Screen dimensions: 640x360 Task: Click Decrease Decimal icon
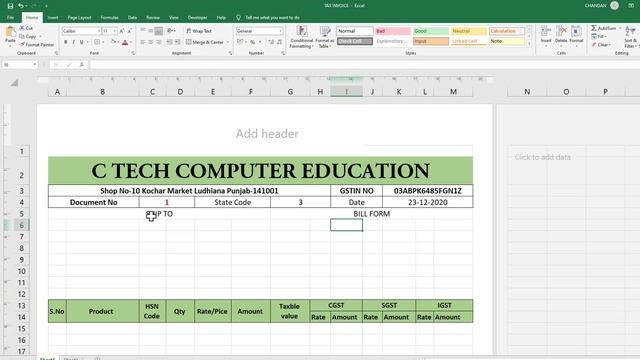(x=279, y=42)
